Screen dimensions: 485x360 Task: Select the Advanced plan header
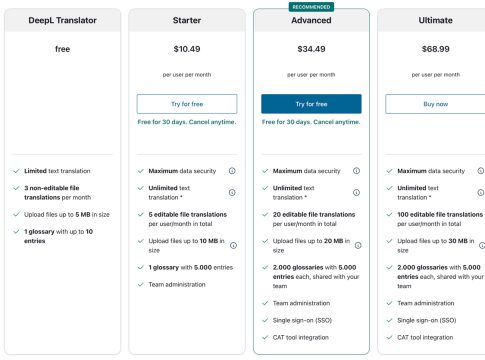tap(311, 20)
